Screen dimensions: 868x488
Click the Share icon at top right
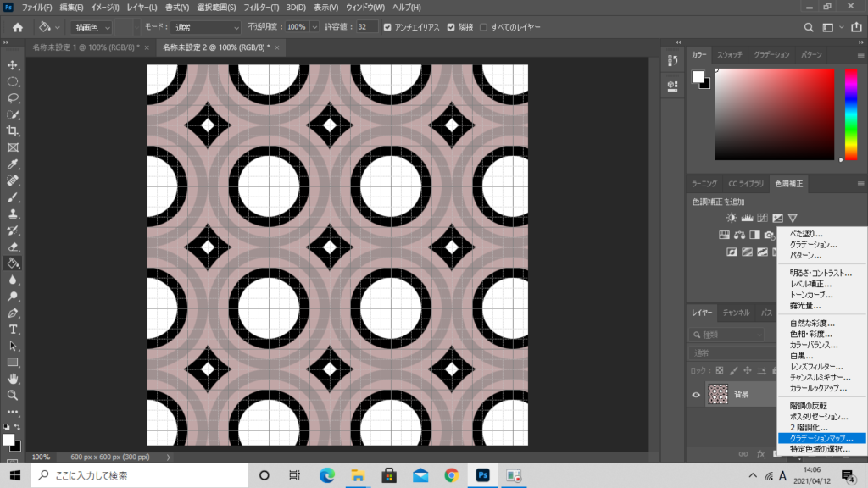pos(856,27)
